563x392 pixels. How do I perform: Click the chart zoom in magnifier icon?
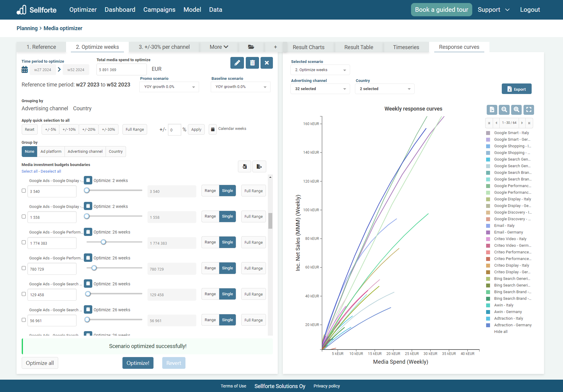pyautogui.click(x=516, y=110)
